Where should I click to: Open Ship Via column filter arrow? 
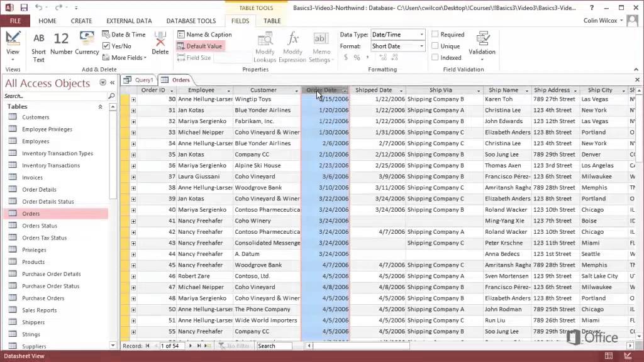pyautogui.click(x=479, y=90)
